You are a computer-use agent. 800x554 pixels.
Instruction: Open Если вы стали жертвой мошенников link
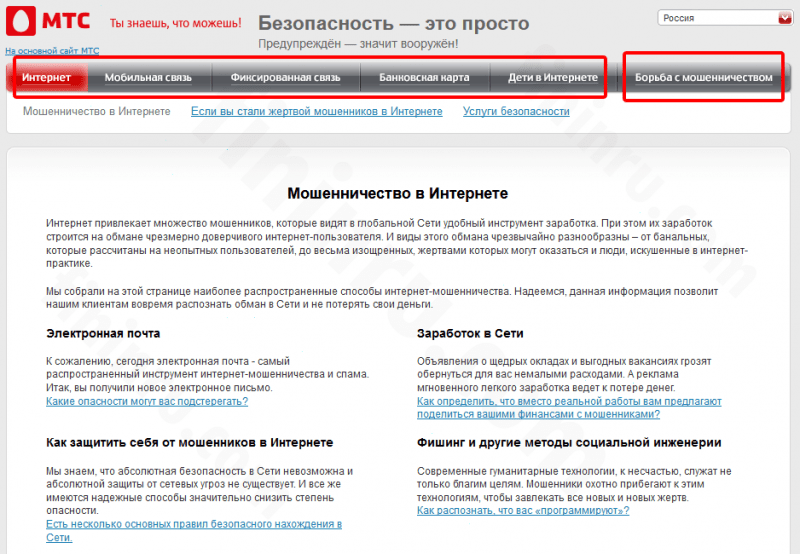click(317, 111)
